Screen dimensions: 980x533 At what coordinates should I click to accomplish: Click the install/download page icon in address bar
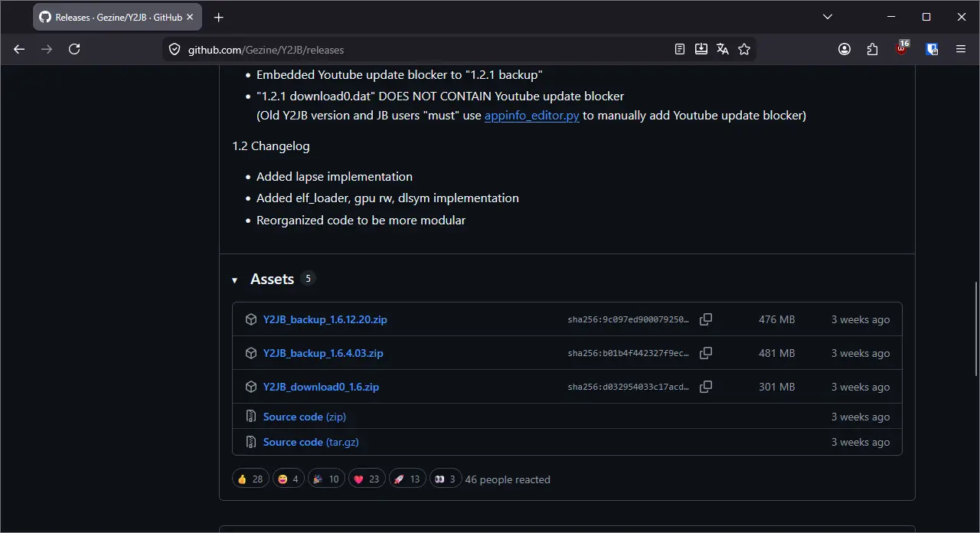click(x=701, y=49)
